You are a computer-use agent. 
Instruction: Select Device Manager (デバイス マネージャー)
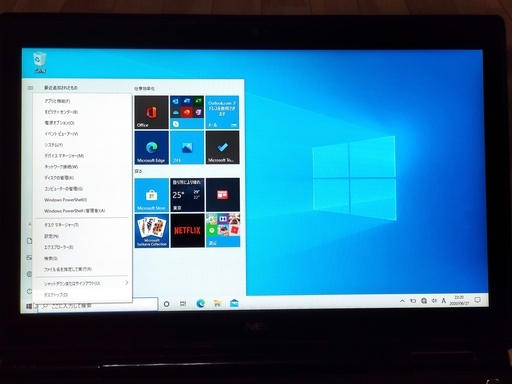click(82, 156)
